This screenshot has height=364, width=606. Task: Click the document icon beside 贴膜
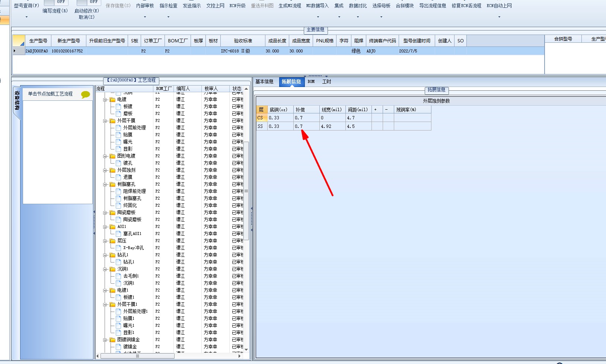click(x=118, y=135)
